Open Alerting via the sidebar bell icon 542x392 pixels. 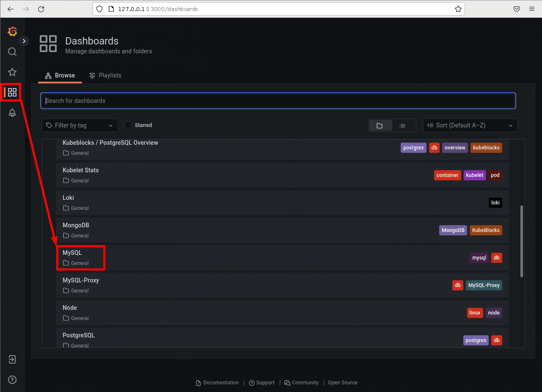pos(12,113)
